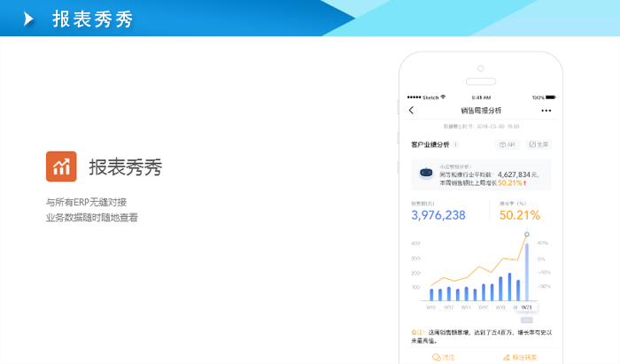Tap the info icon beside 客户业绩分析

coord(456,144)
